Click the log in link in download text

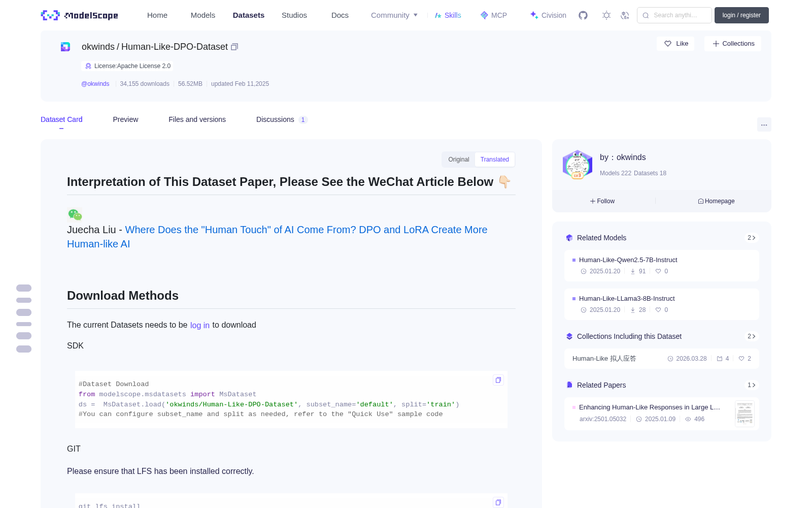[x=200, y=325]
